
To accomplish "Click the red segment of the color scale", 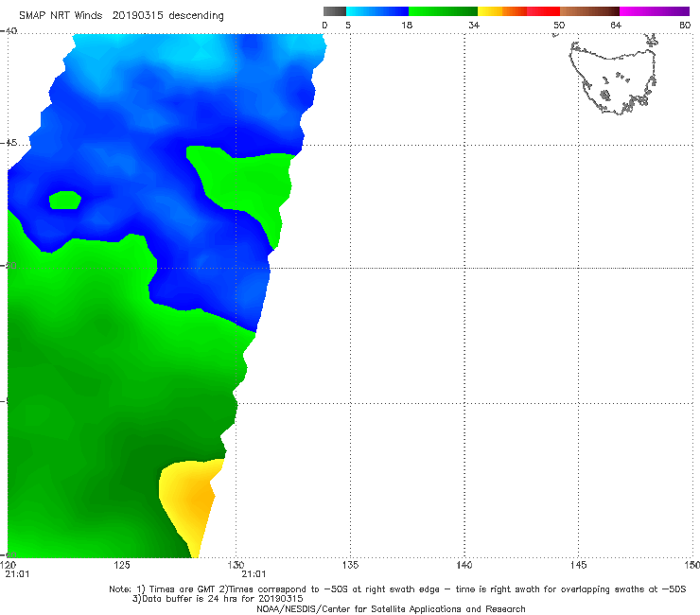I will tap(543, 11).
